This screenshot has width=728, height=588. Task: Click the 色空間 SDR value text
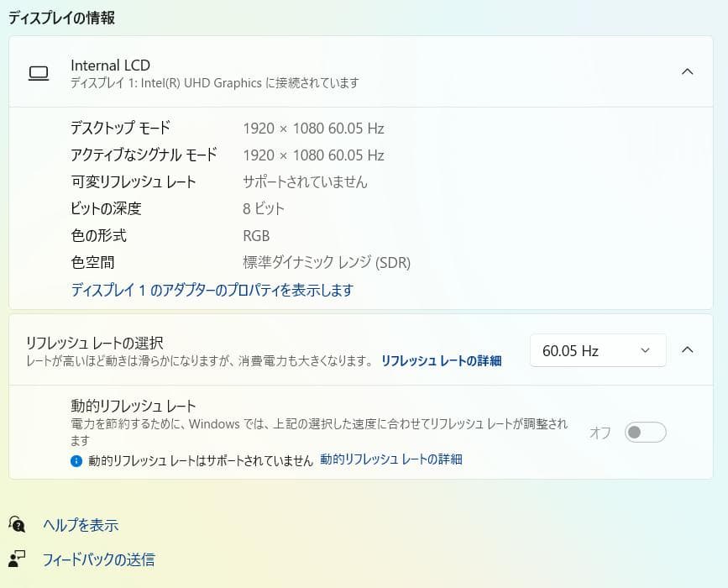325,262
